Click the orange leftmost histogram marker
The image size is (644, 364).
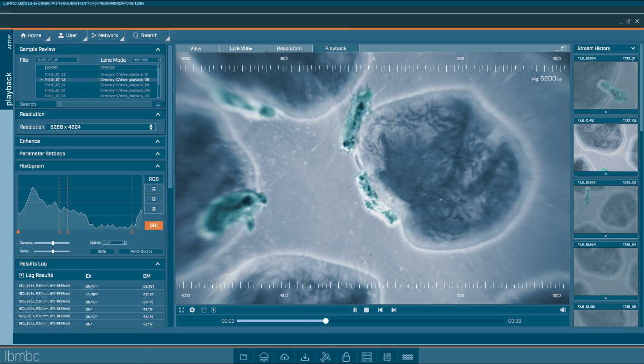pyautogui.click(x=18, y=231)
